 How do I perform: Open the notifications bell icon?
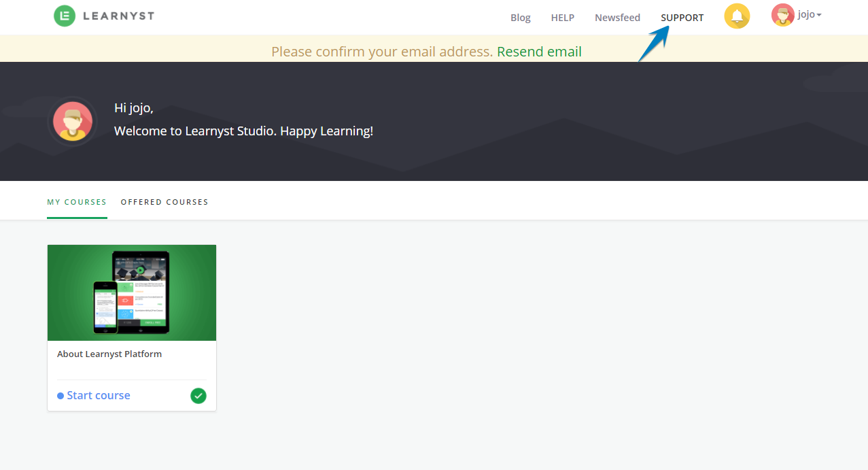[x=737, y=16]
